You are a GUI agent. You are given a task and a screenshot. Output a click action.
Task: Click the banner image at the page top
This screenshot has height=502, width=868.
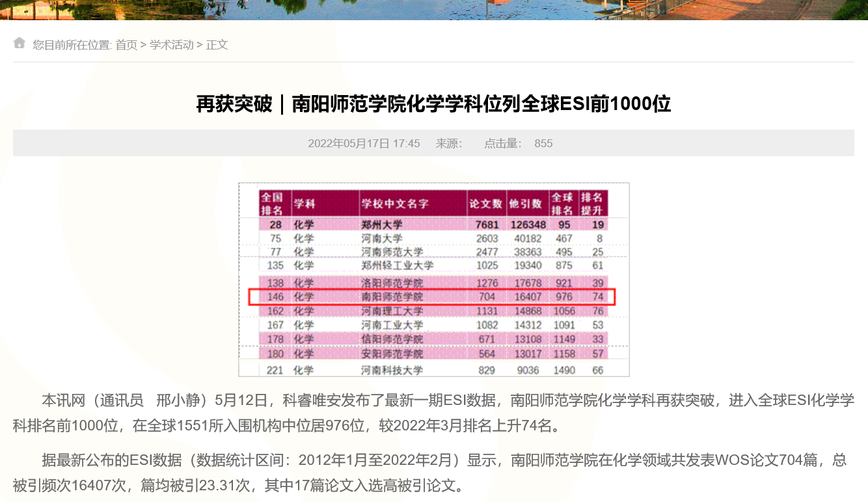(433, 10)
